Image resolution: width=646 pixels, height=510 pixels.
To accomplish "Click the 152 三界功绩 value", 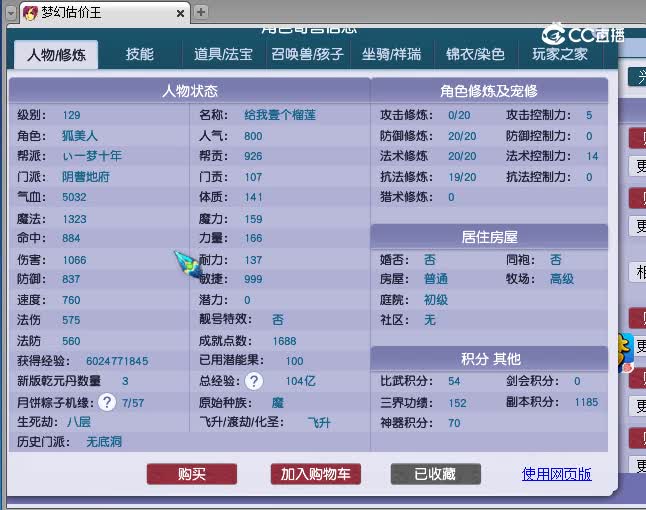I will [457, 403].
